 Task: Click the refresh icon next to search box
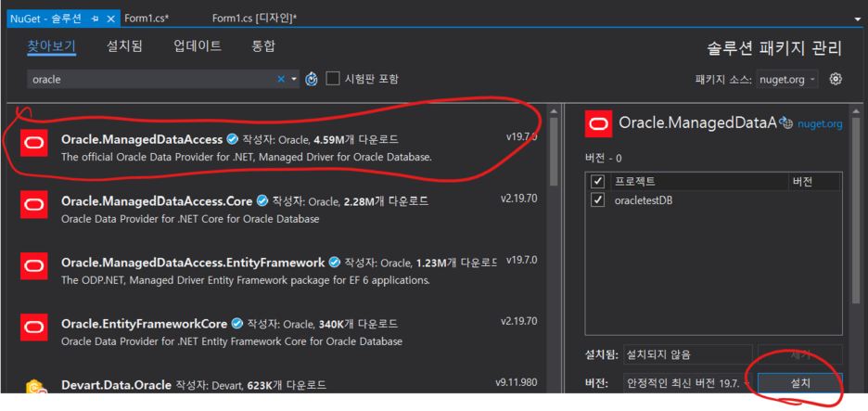tap(312, 79)
